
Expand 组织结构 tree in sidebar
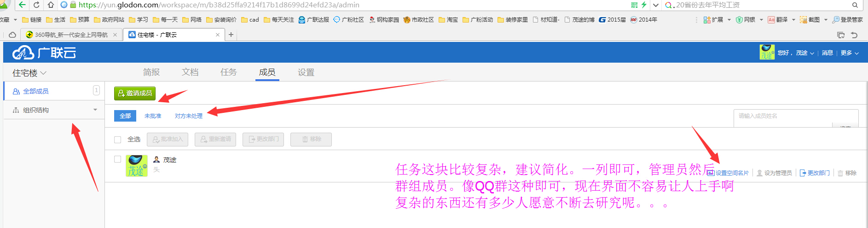pyautogui.click(x=95, y=110)
